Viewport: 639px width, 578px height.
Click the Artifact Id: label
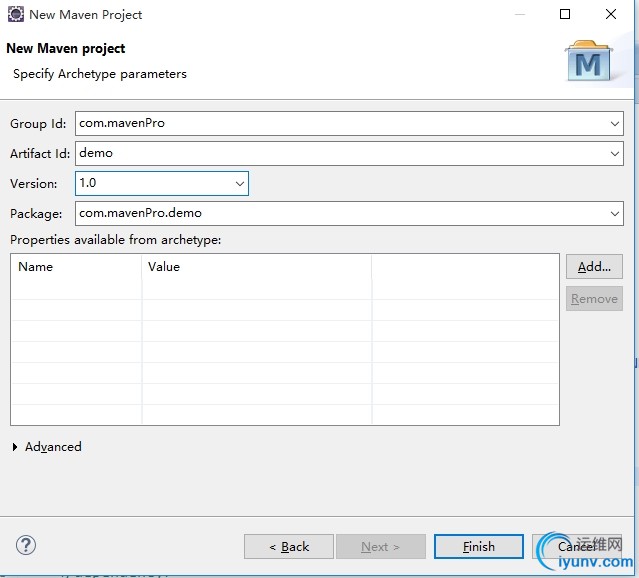[40, 154]
